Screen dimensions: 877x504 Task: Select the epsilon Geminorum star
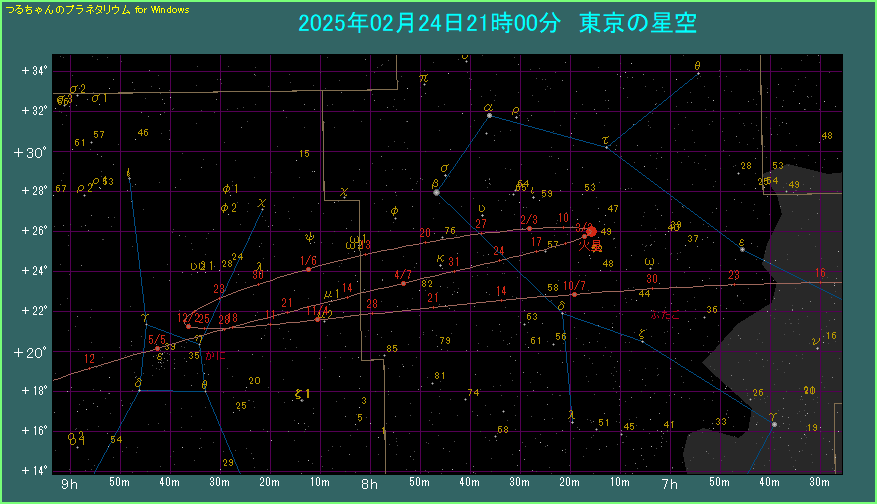[x=742, y=249]
